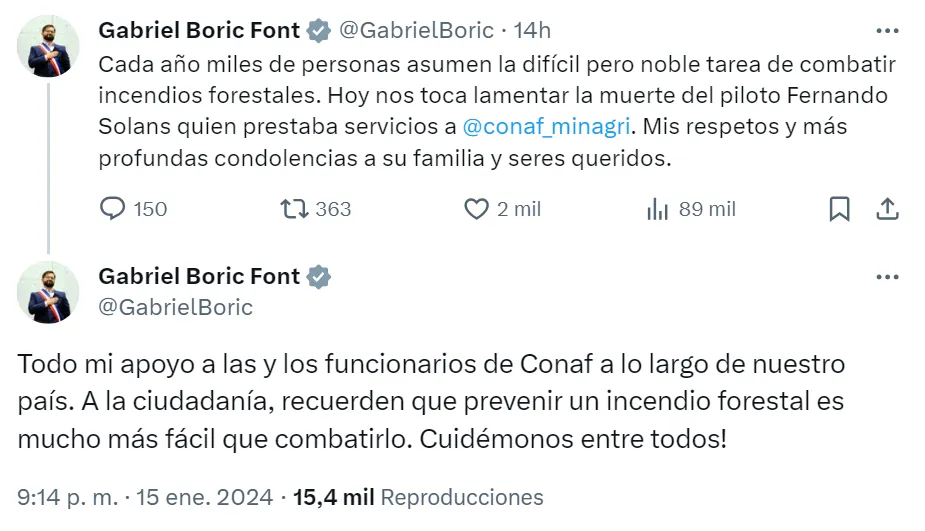925x531 pixels.
Task: Like the tweet with 2 mil likes
Action: pyautogui.click(x=476, y=209)
